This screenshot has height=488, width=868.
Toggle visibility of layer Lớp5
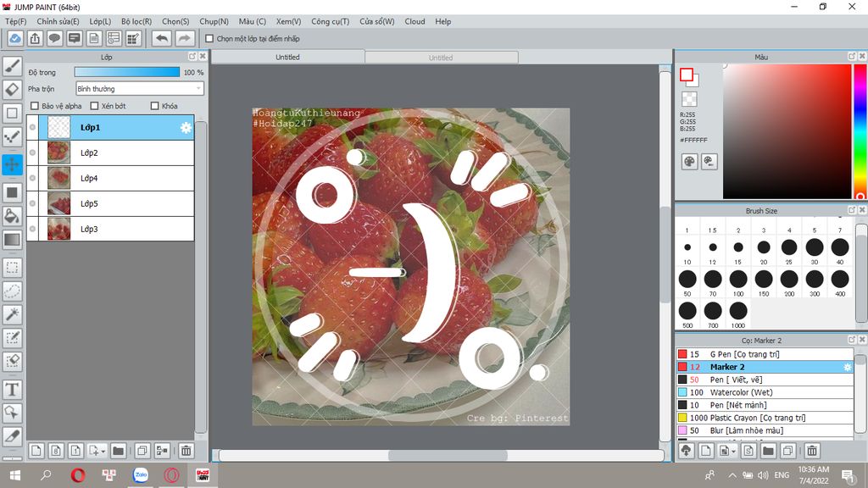point(33,203)
